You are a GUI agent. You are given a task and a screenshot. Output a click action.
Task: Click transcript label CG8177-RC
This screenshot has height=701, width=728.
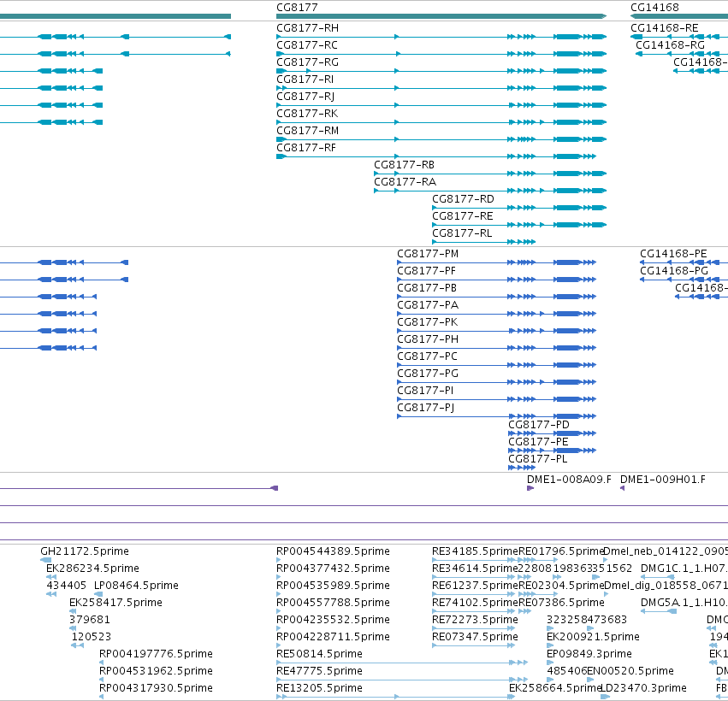[x=307, y=45]
